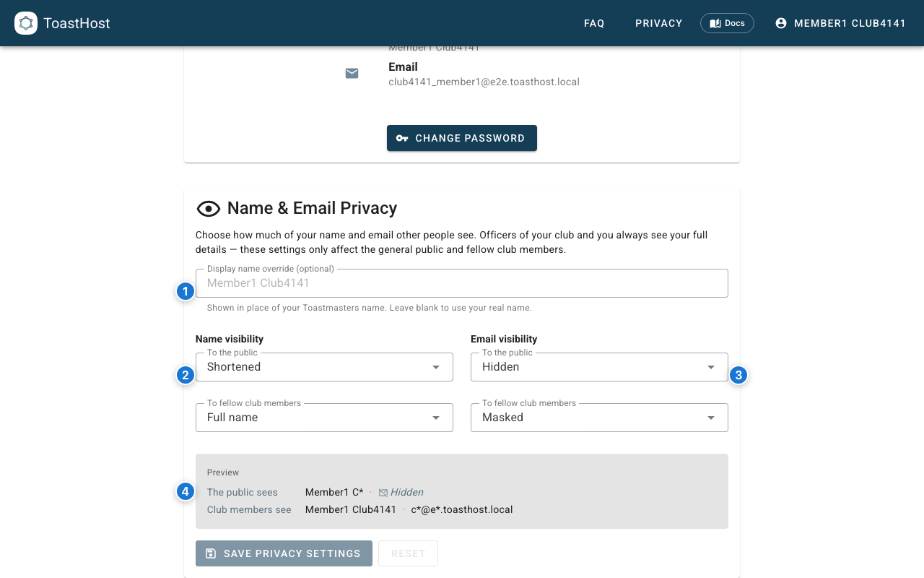Open Name visibility To fellow club members dropdown
Screen dimensions: 924x578
pos(324,418)
